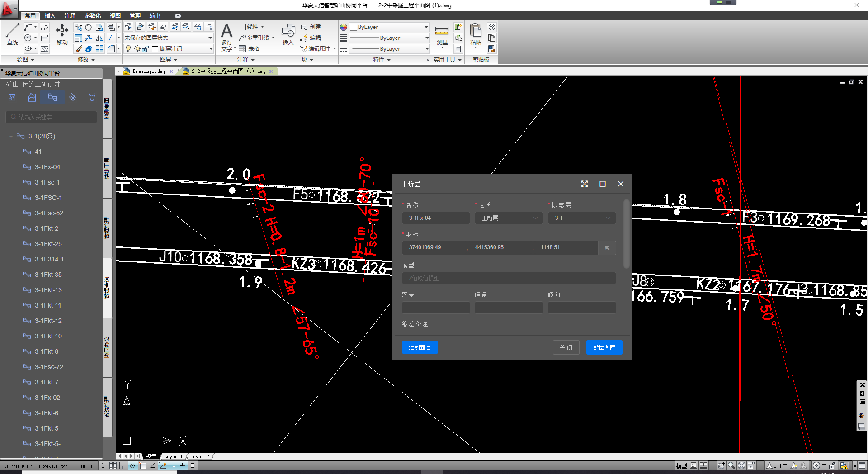Switch to the Drawing1.dwg document tab
This screenshot has width=868, height=474.
pos(149,71)
